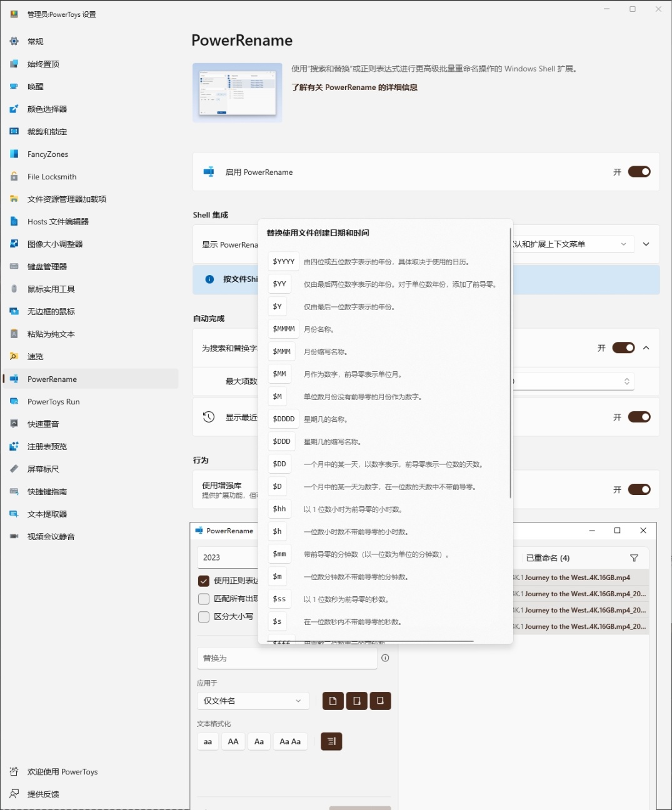
Task: Toggle the 自动完成 search and replace switch
Action: (x=623, y=347)
